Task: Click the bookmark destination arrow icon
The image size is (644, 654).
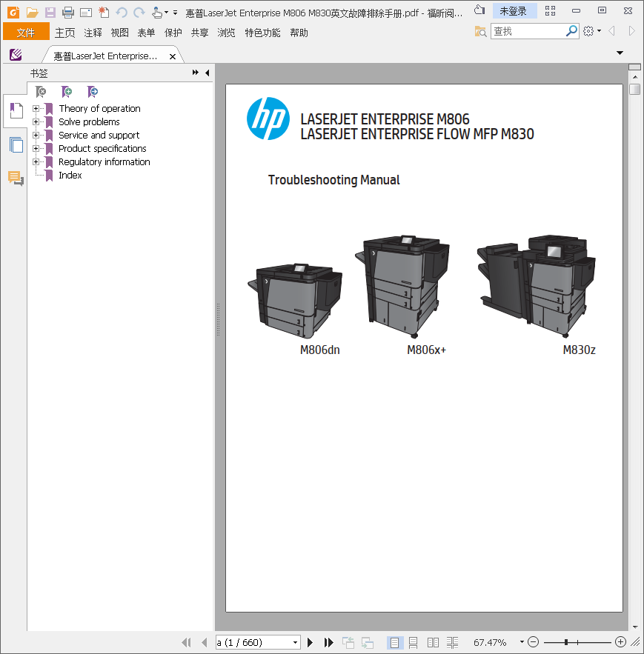Action: [x=92, y=91]
